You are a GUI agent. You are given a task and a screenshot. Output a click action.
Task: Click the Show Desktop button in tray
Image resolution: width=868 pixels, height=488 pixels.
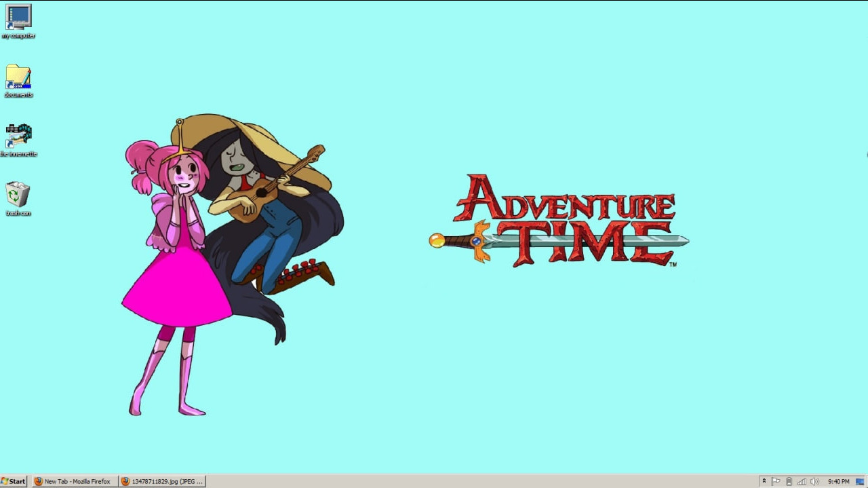click(x=860, y=481)
